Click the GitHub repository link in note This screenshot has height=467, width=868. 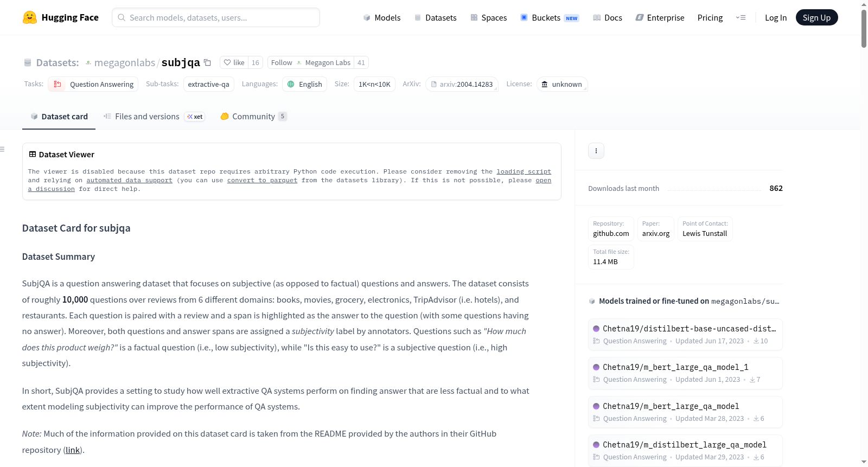point(73,450)
